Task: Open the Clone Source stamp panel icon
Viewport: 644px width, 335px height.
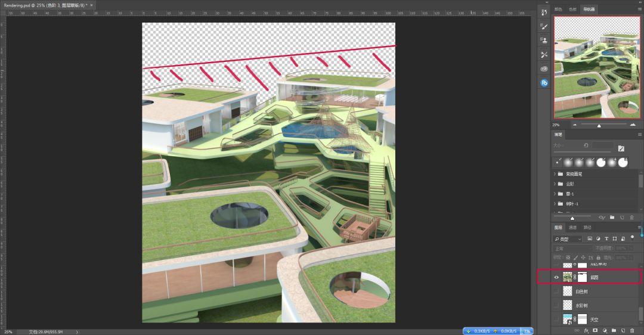Action: pos(544,40)
